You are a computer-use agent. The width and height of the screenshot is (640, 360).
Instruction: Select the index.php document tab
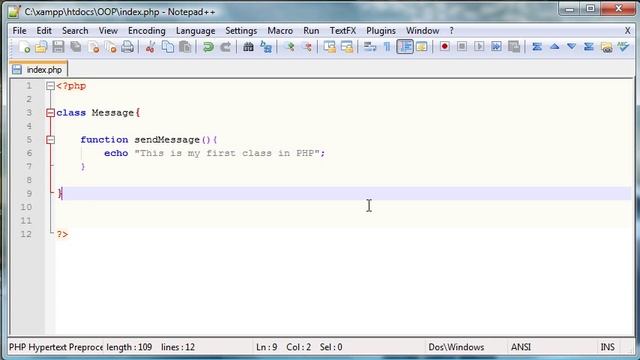pos(38,69)
